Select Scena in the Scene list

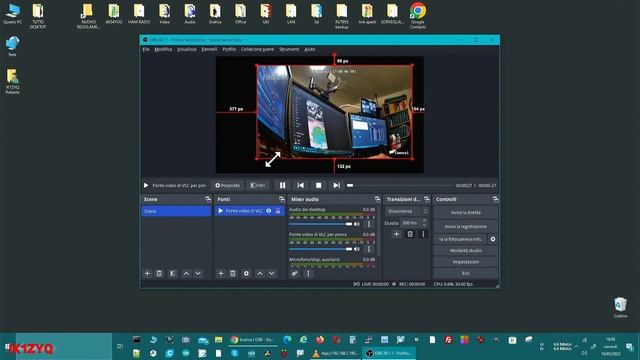coord(176,211)
